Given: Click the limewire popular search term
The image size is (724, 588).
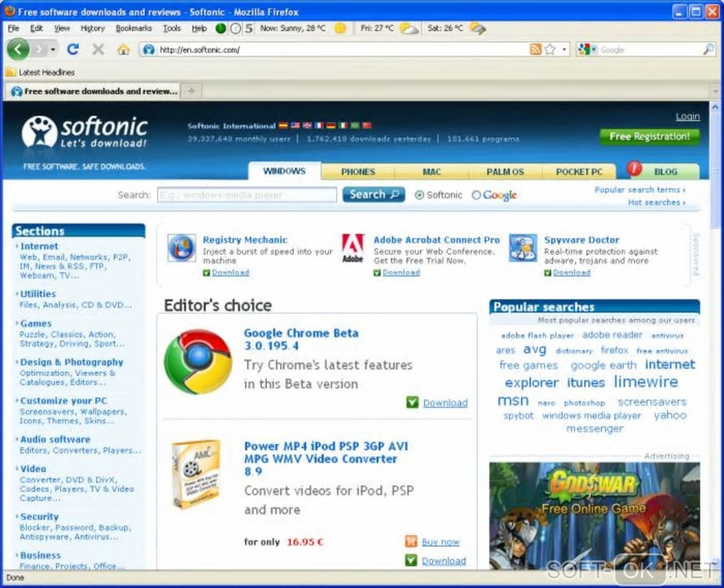Looking at the screenshot, I should (x=645, y=382).
